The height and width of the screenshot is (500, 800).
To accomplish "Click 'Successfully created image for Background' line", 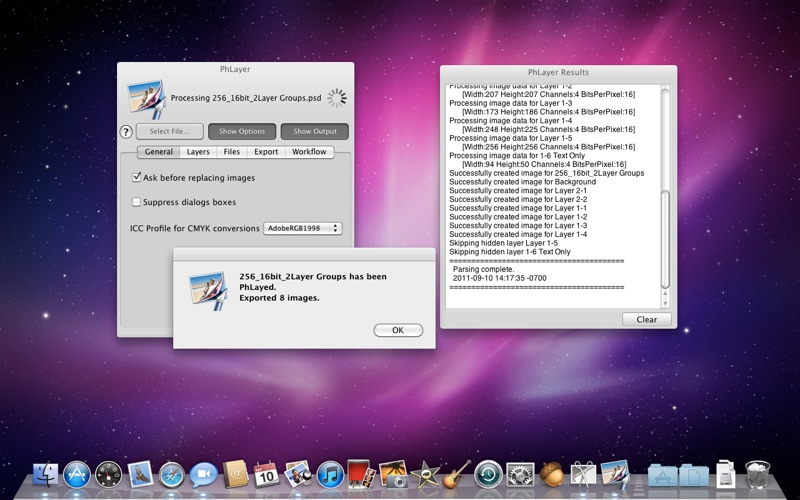I will pyautogui.click(x=522, y=182).
